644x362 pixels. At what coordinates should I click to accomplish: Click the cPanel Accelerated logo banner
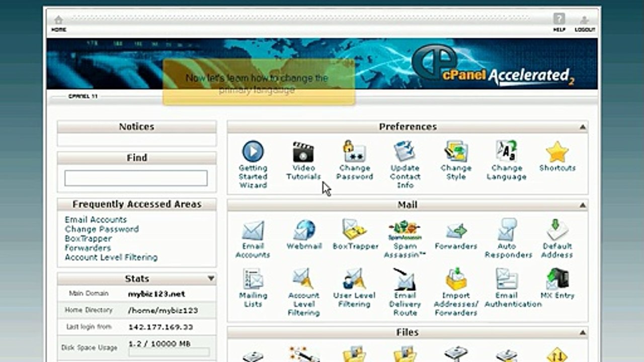(x=493, y=65)
